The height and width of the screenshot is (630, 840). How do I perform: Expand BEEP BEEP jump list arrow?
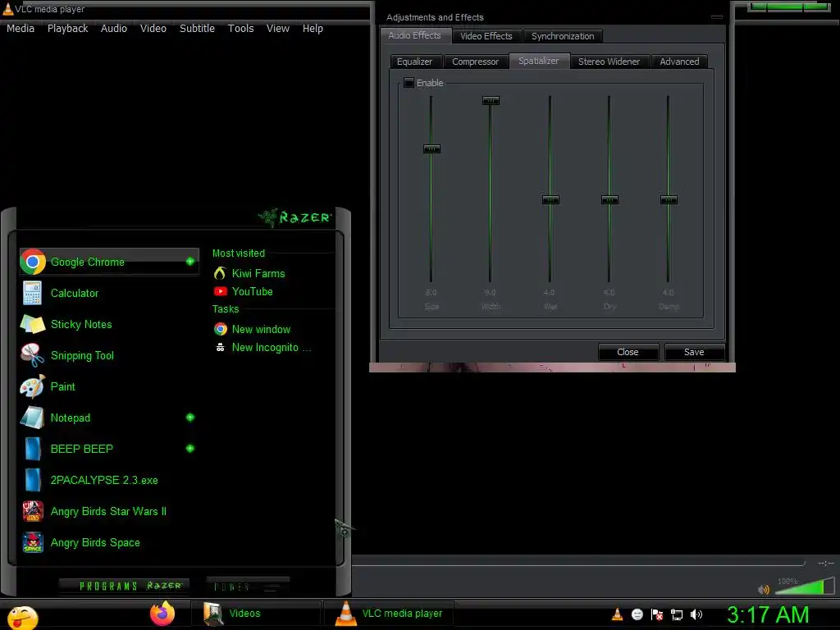pos(190,449)
